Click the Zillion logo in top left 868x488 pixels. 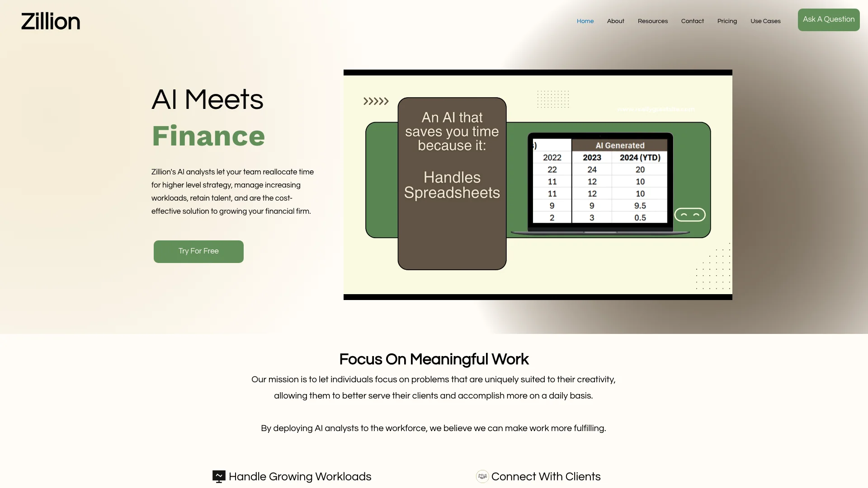pos(50,20)
